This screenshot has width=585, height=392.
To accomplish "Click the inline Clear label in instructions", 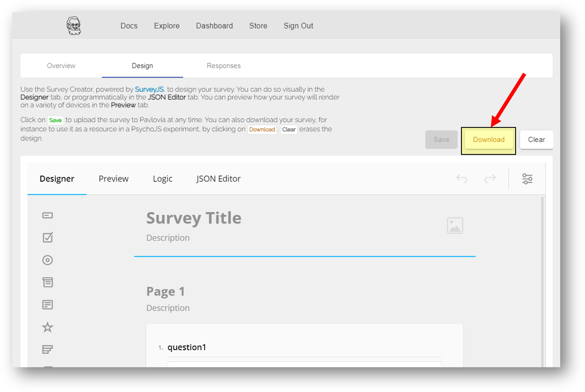I will click(289, 129).
